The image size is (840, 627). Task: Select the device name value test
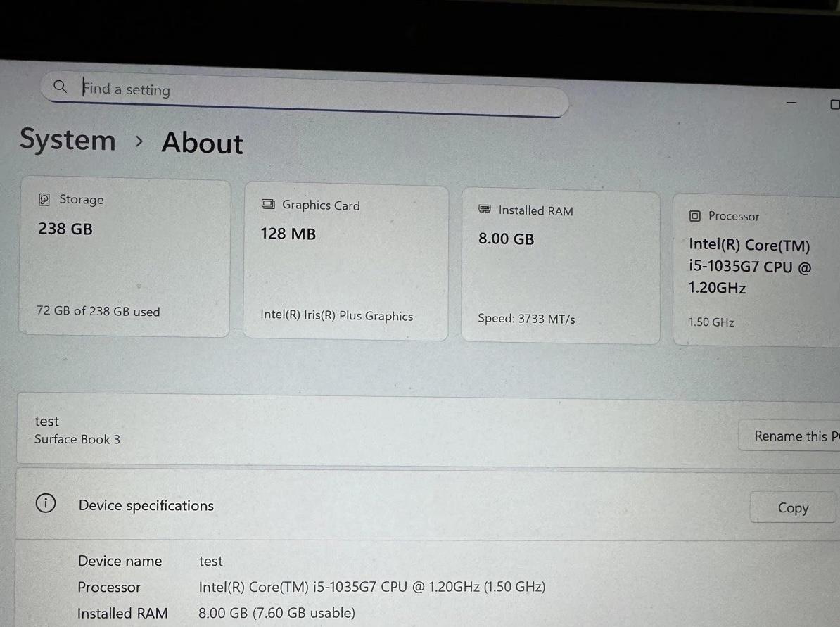[210, 561]
